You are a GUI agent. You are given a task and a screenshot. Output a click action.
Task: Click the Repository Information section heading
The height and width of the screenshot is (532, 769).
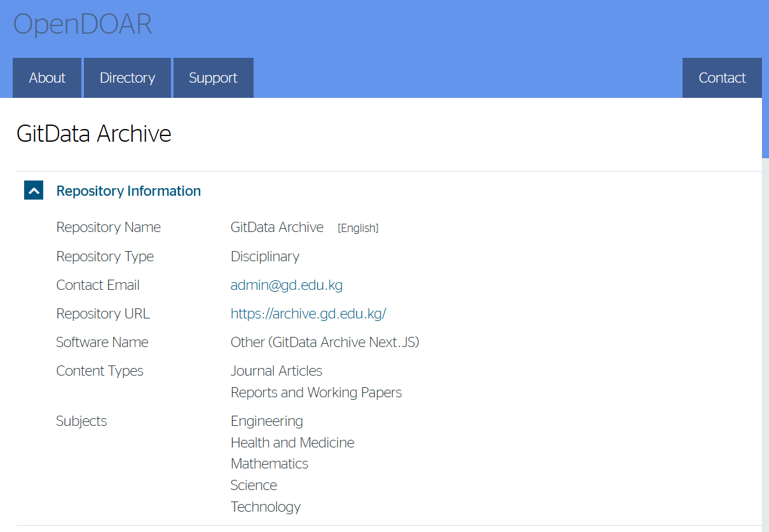coord(128,191)
